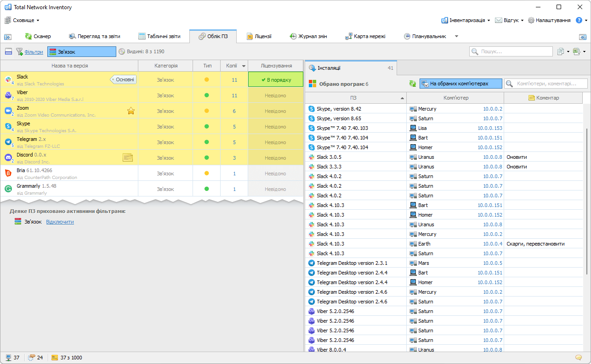Open the note icon on Discord row
The image size is (591, 364).
coord(128,157)
